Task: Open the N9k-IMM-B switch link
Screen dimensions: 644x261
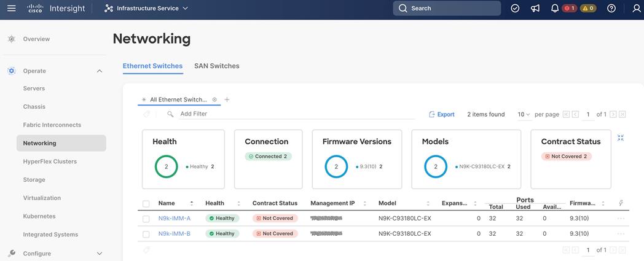Action: coord(174,233)
